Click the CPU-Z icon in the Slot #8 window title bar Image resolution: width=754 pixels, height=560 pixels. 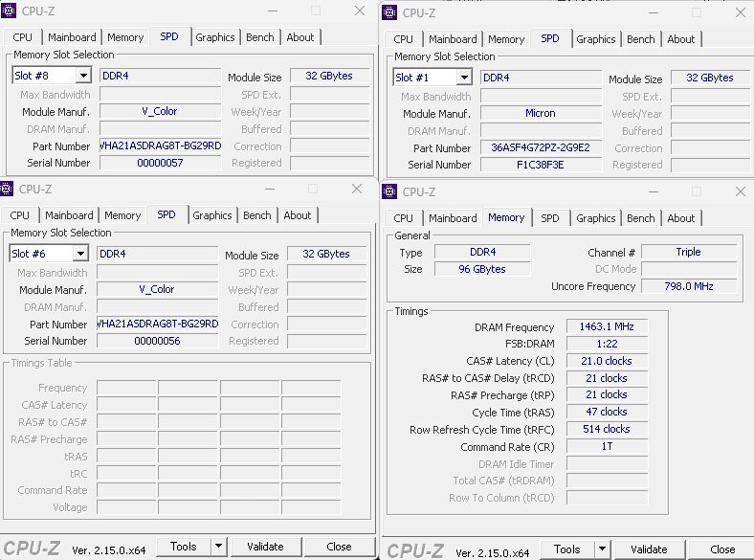[11, 11]
